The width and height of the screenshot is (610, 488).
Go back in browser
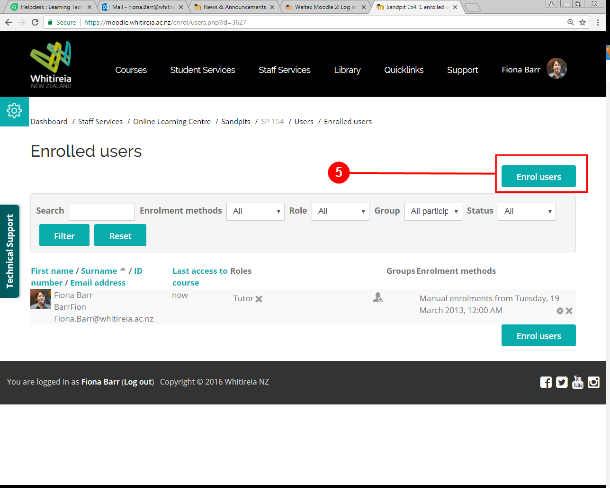[x=9, y=23]
